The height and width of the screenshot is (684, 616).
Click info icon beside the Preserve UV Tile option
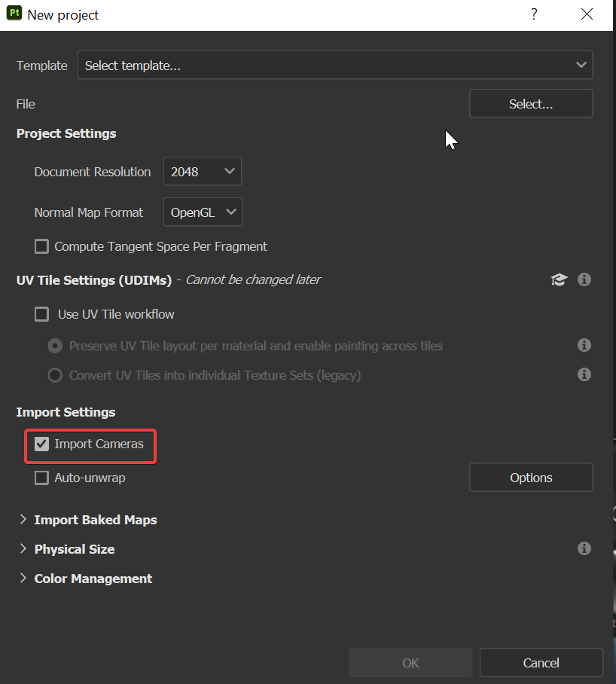(x=584, y=345)
